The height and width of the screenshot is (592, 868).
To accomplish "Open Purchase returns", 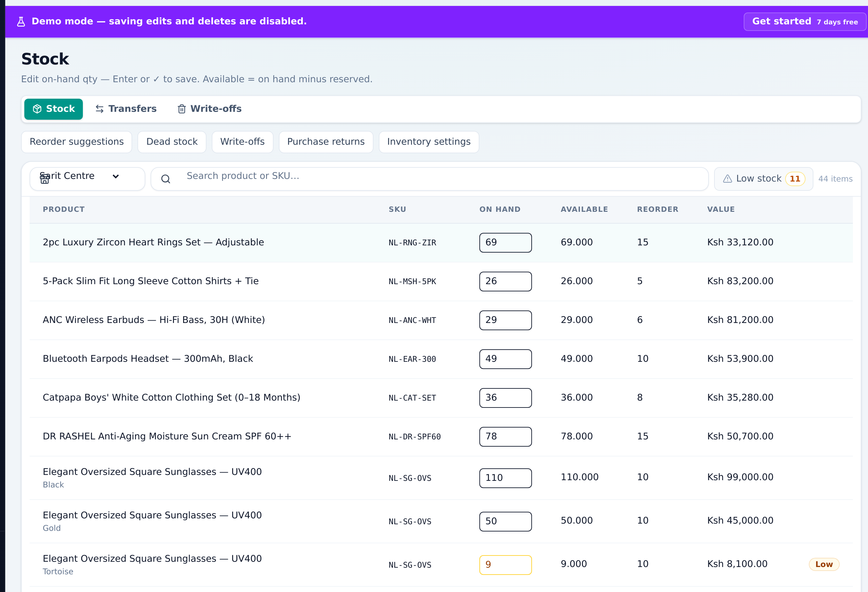I will (326, 142).
